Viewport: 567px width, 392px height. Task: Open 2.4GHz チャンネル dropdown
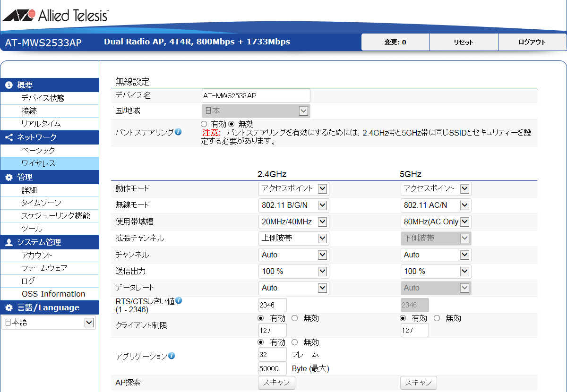[293, 255]
